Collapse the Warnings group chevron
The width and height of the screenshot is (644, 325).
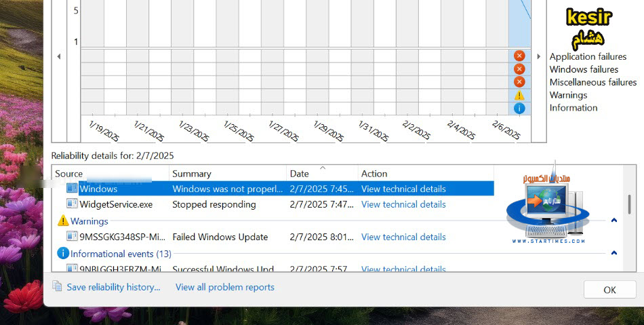[614, 221]
